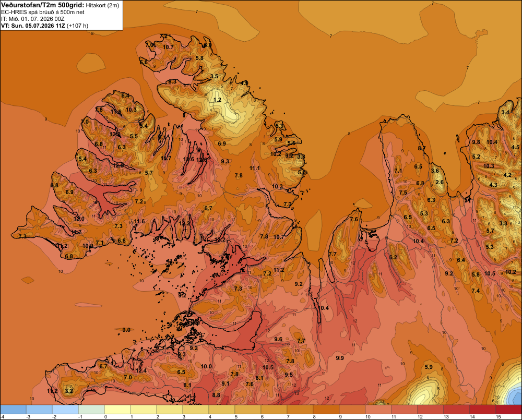Image resolution: width=522 pixels, height=420 pixels.
Task: Click the title text 'Veðurstofan/T2m 500grid:'
Action: tap(43, 5)
